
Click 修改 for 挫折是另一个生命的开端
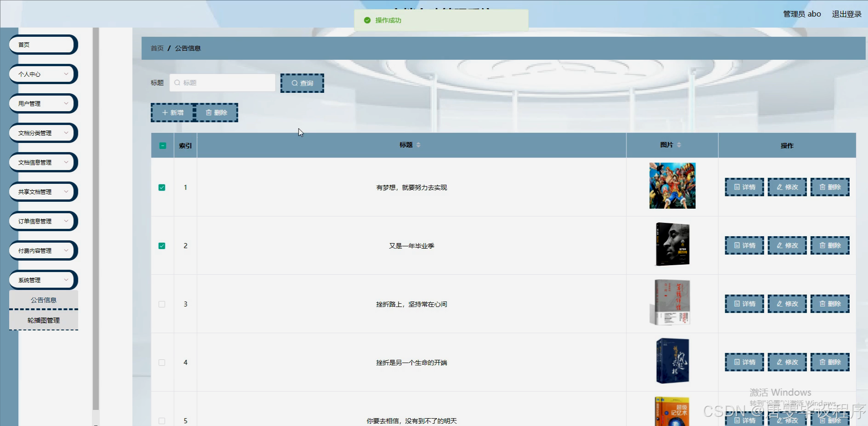(x=787, y=362)
